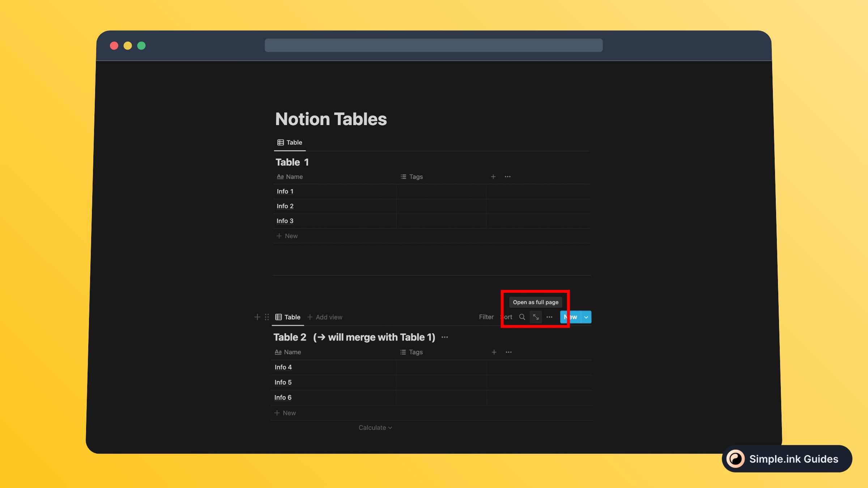Click the more options icon on Table 1 header
The image size is (868, 488).
tap(507, 176)
